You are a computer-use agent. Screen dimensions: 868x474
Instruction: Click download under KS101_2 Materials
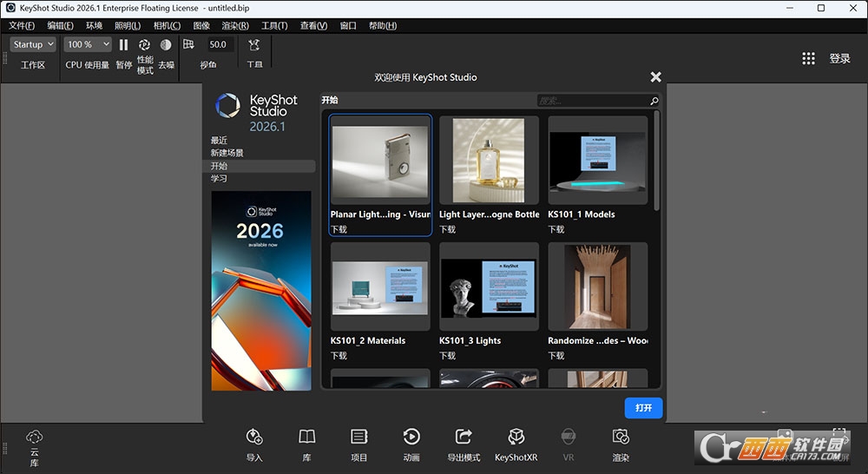(x=339, y=356)
